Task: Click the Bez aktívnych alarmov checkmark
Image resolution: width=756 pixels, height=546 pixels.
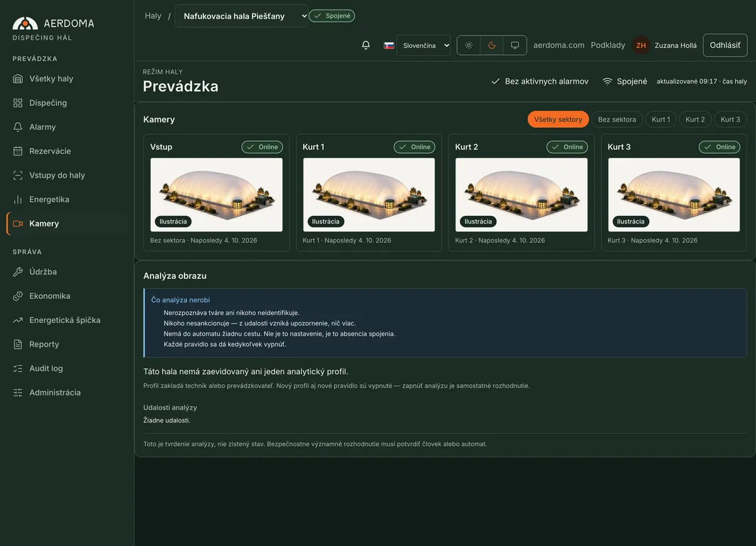Action: point(495,81)
